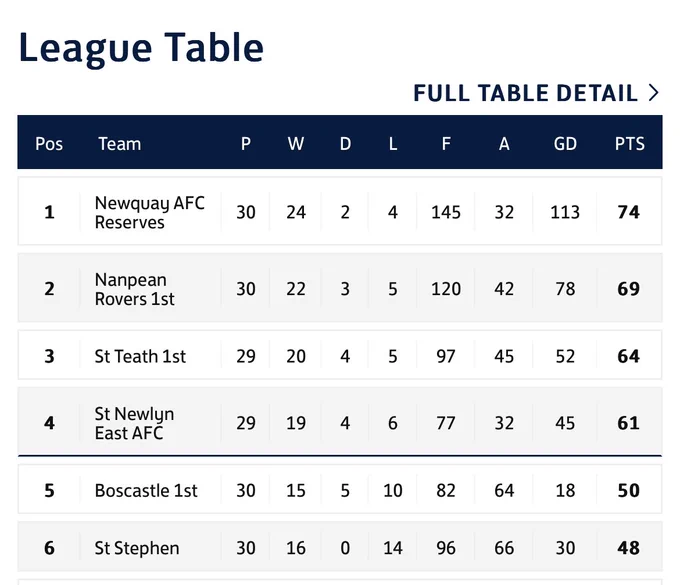Select the St Stephen team name
This screenshot has height=585, width=680.
click(x=137, y=548)
